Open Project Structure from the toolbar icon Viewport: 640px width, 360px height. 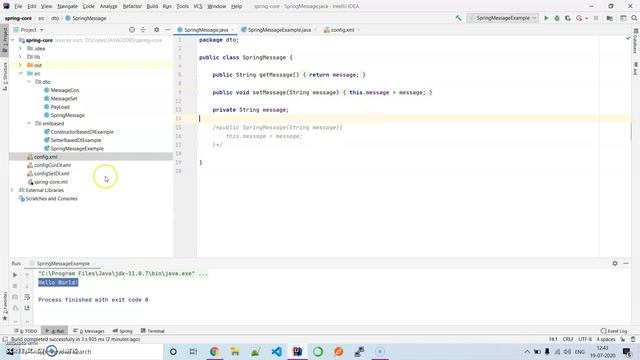pyautogui.click(x=609, y=18)
